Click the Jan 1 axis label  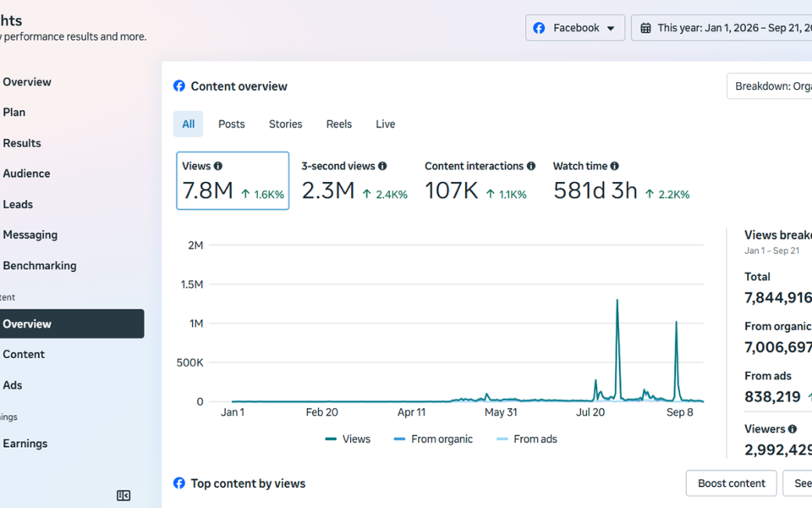(x=233, y=412)
